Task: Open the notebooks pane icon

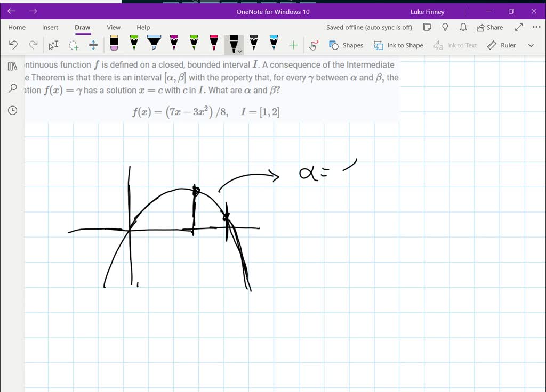Action: [12, 66]
